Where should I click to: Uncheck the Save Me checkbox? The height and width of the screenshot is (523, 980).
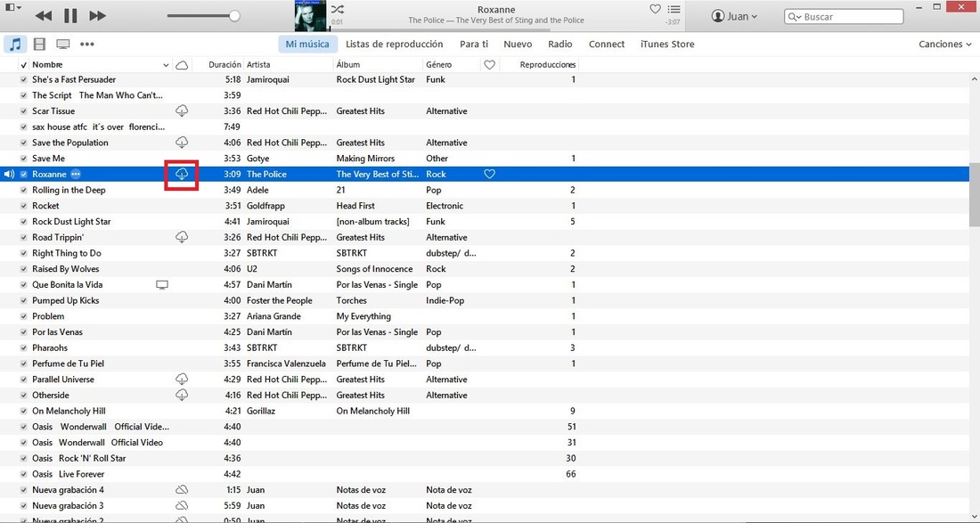(x=24, y=158)
